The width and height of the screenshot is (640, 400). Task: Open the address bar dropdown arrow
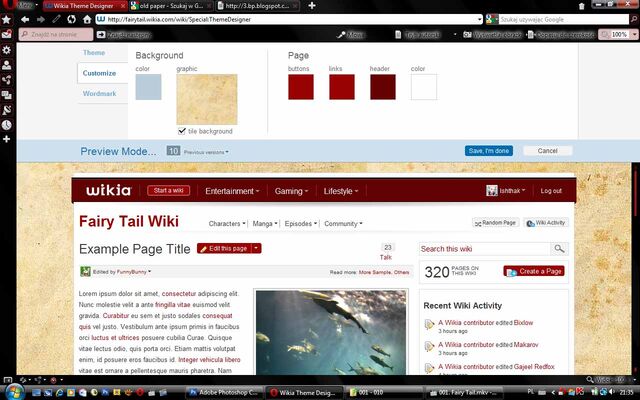pos(480,19)
